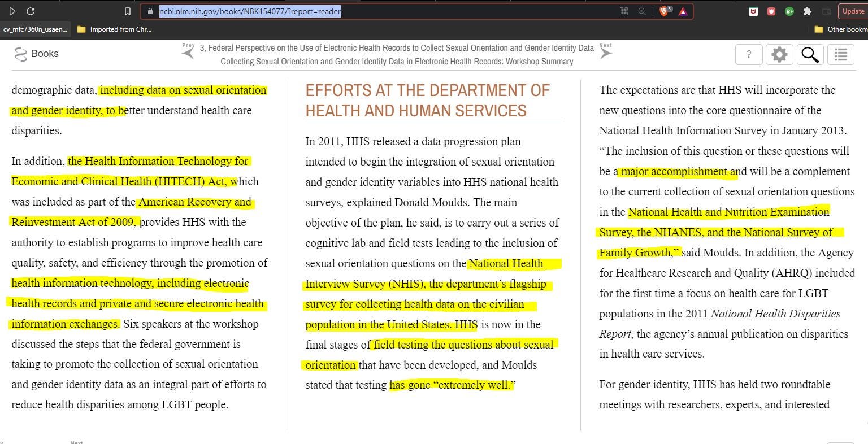
Task: Go to the previous chapter via Prev arrow
Action: [x=188, y=51]
